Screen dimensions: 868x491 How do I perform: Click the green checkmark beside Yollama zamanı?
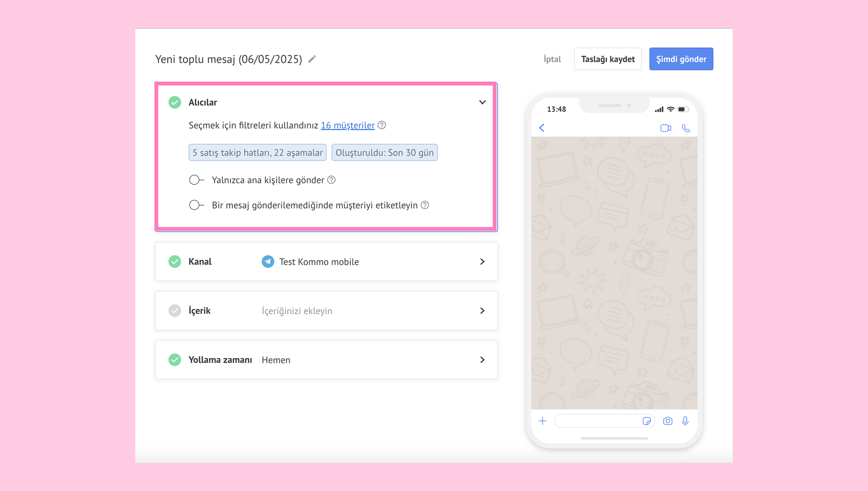(x=175, y=360)
